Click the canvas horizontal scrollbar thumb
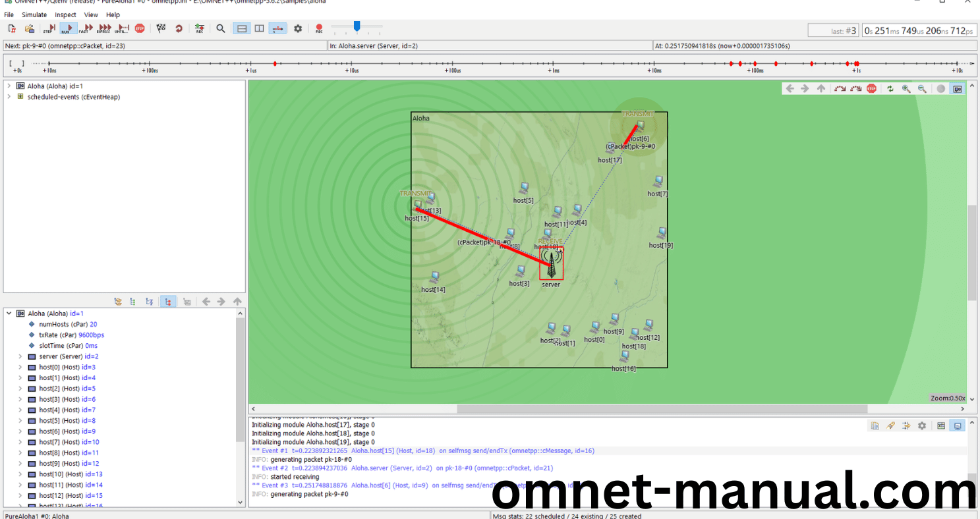The height and width of the screenshot is (519, 980). (x=662, y=409)
